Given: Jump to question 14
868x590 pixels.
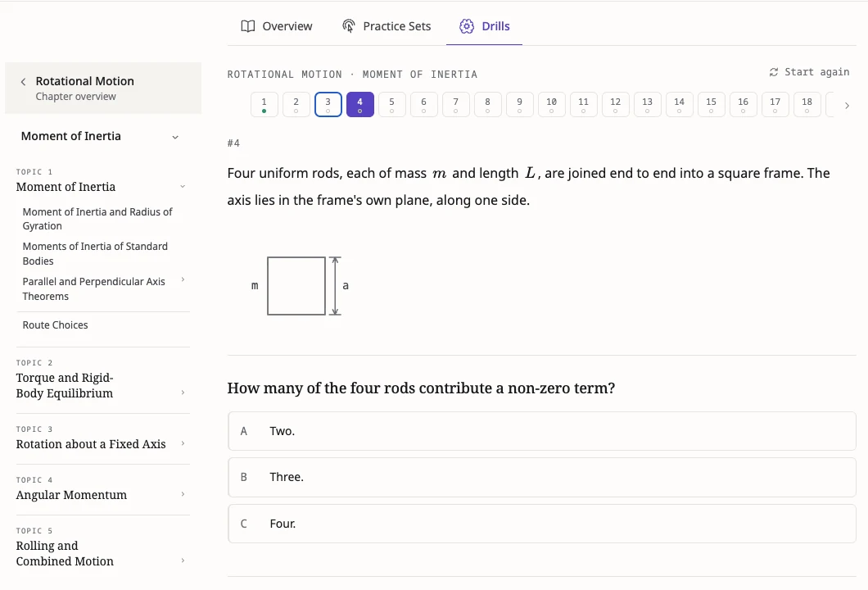Looking at the screenshot, I should pyautogui.click(x=679, y=105).
